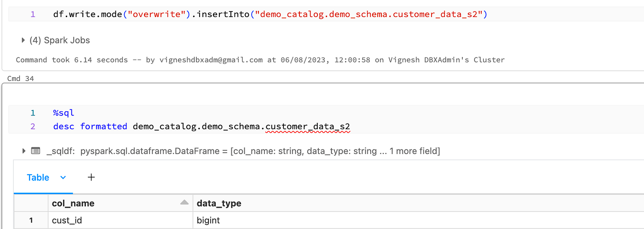
Task: Click the Cmd 34 cell label
Action: coord(21,79)
